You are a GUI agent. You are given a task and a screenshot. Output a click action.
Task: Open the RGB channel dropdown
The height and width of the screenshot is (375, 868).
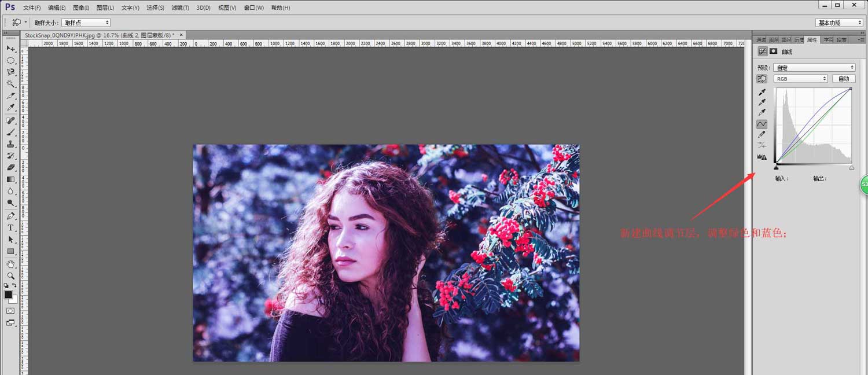pos(801,79)
